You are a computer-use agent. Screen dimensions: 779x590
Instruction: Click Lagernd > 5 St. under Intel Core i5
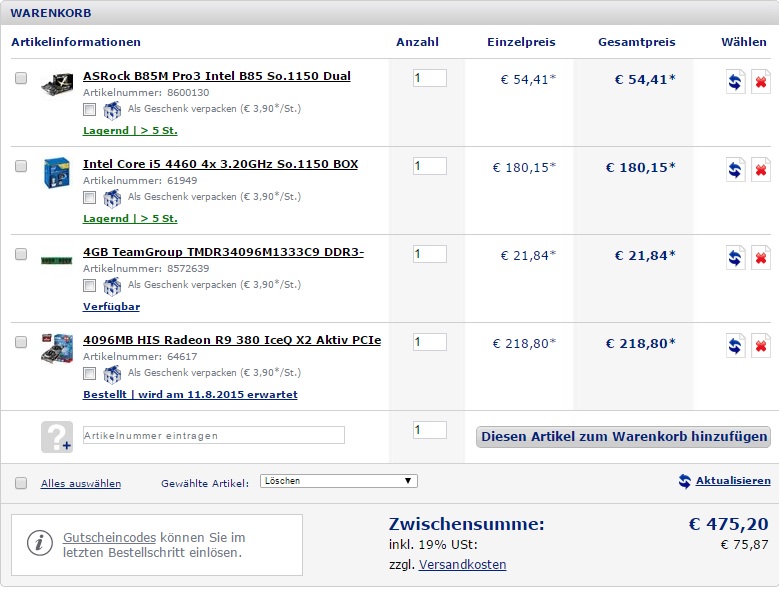(x=130, y=219)
